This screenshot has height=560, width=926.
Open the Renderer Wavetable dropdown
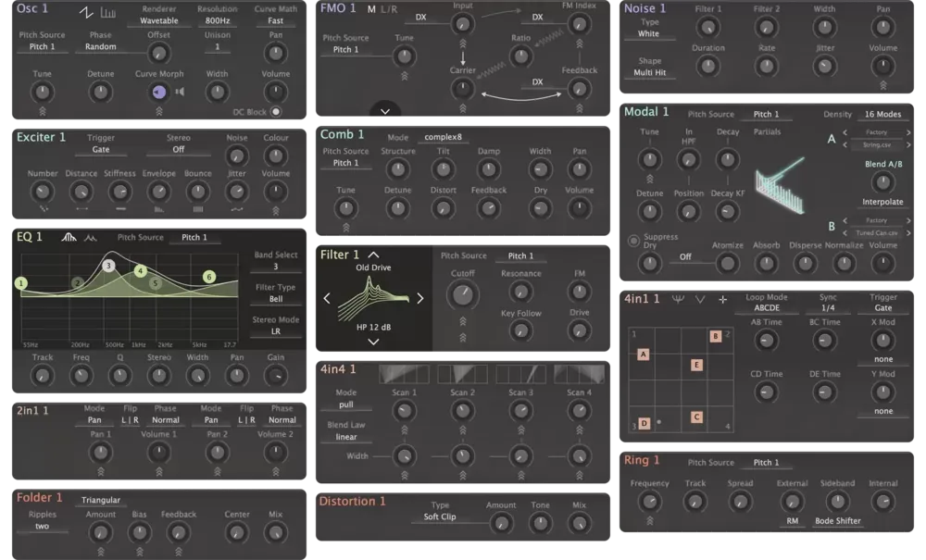(159, 20)
